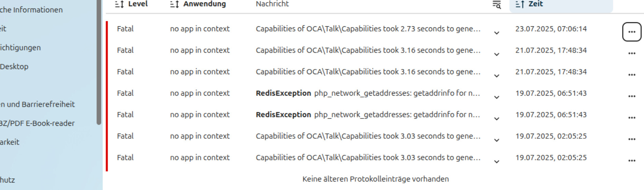
Task: Click the sidebar vertical scrollbar
Action: coord(99,62)
